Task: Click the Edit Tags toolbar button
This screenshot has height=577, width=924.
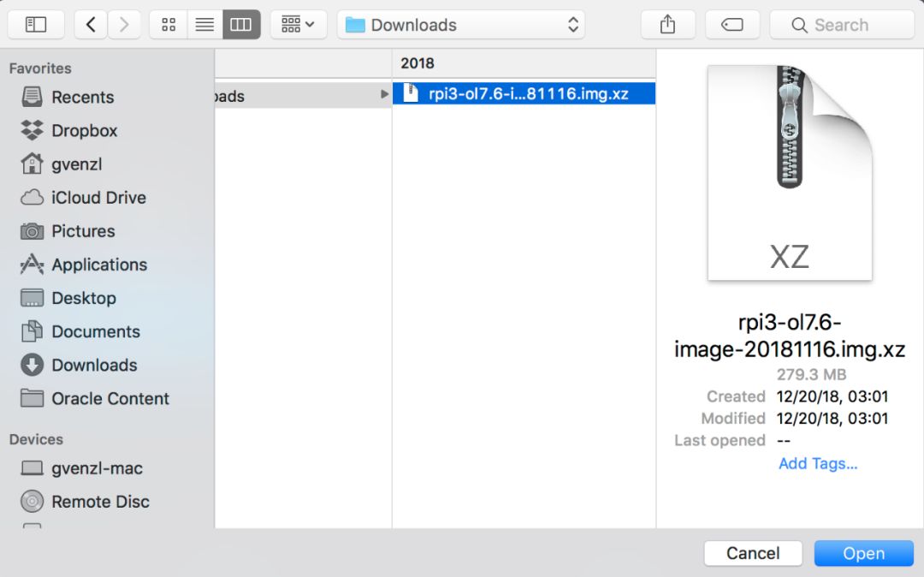Action: point(731,25)
